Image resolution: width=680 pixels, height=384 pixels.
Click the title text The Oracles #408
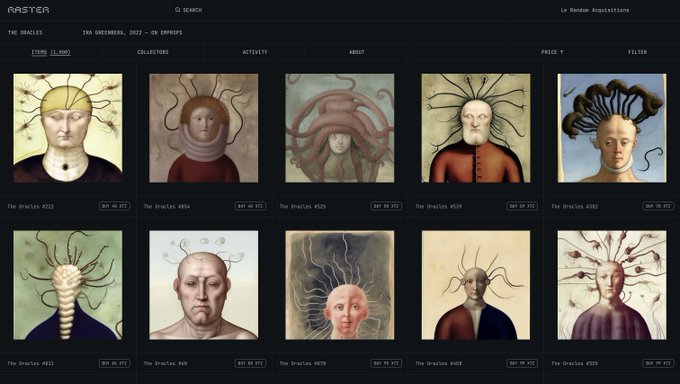(439, 364)
